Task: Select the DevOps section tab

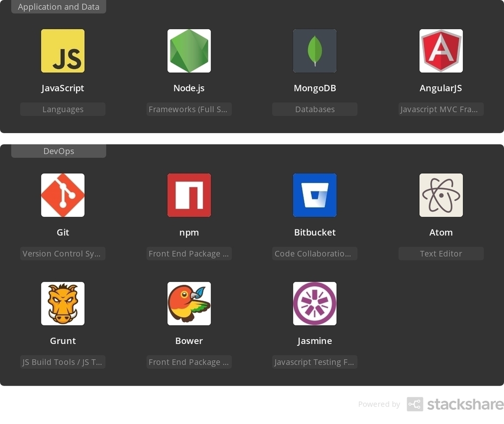Action: click(58, 151)
